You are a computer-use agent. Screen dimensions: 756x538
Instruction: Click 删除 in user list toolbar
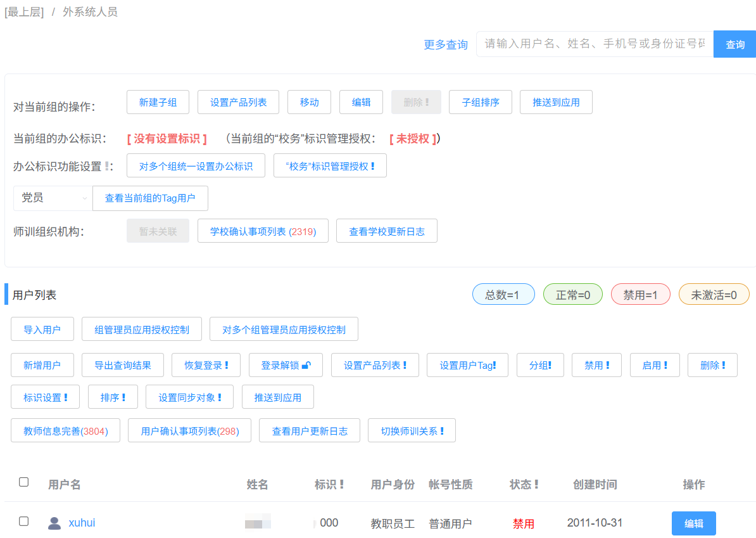click(712, 365)
